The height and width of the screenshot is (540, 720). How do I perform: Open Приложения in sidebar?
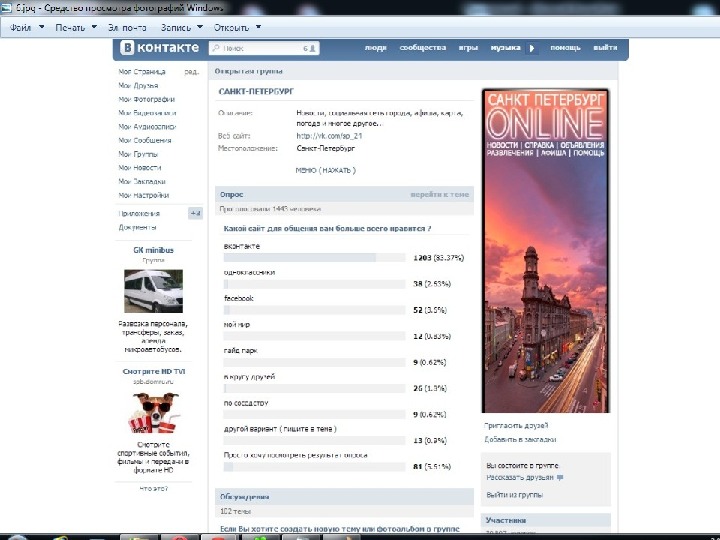pyautogui.click(x=139, y=214)
